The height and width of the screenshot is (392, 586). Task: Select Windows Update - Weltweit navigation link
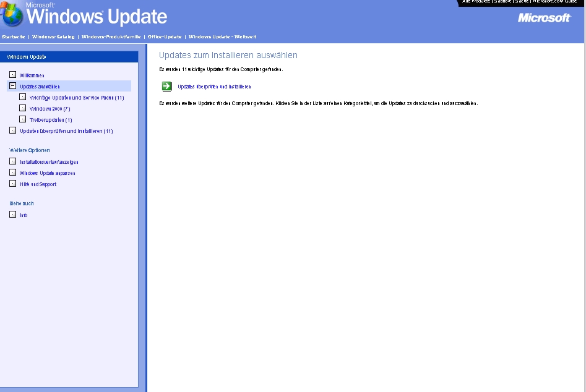[x=222, y=36]
